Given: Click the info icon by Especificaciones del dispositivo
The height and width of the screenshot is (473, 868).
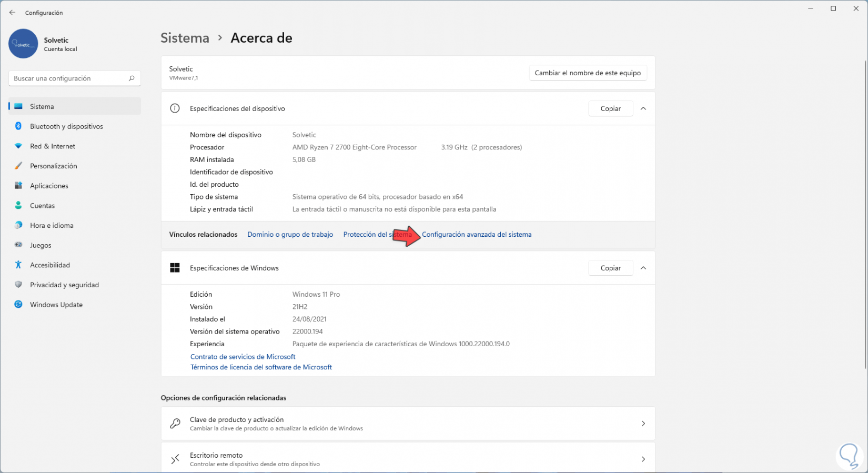Looking at the screenshot, I should pos(175,108).
